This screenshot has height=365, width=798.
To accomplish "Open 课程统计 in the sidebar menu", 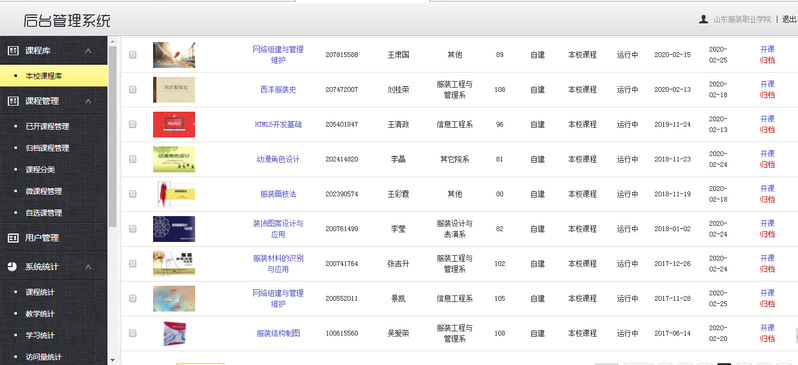I will [40, 292].
